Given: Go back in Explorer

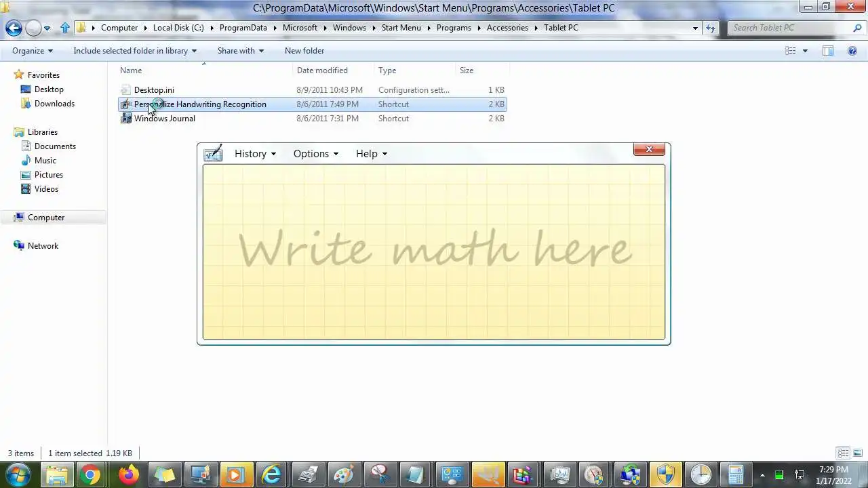Looking at the screenshot, I should click(x=14, y=28).
